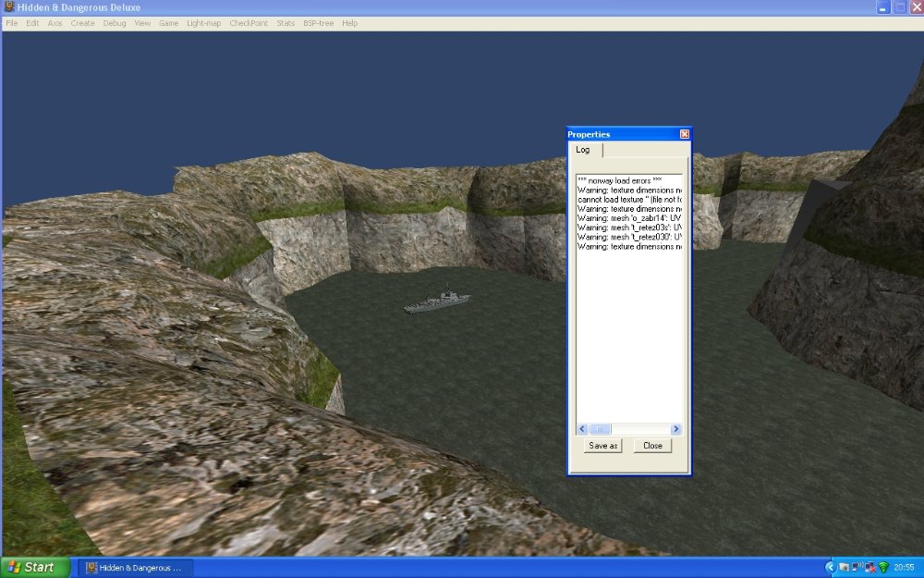Click the log's left scroll arrow
The image size is (924, 578).
pyautogui.click(x=582, y=429)
